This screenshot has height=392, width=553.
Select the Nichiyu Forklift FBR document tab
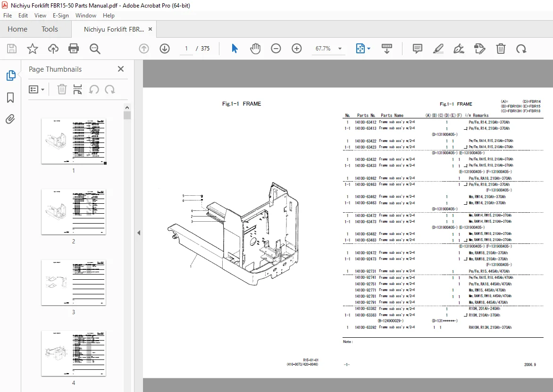pos(114,29)
